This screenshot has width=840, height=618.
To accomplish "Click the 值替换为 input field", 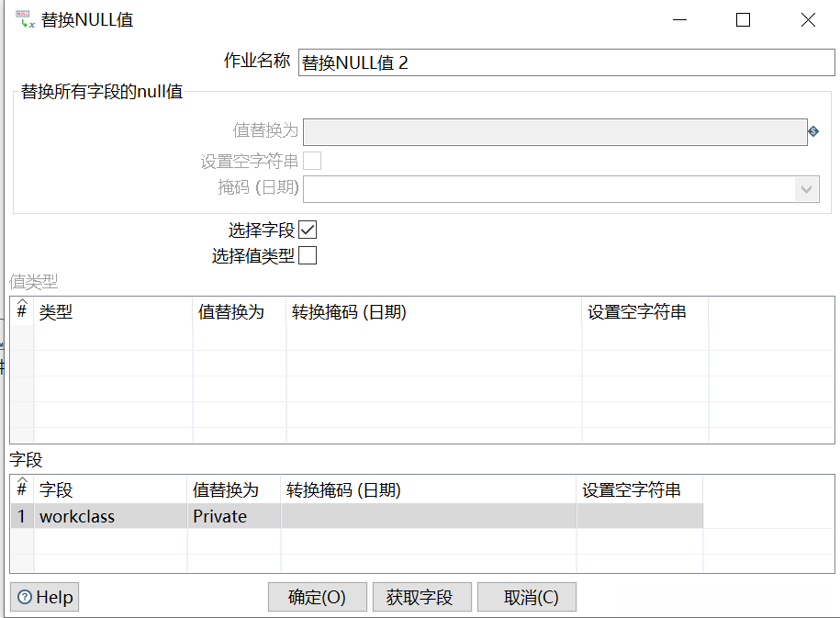I will pyautogui.click(x=554, y=131).
